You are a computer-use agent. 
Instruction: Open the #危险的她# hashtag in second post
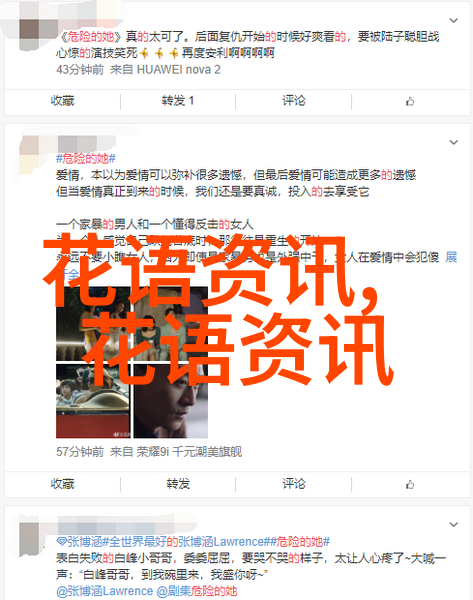tap(86, 158)
